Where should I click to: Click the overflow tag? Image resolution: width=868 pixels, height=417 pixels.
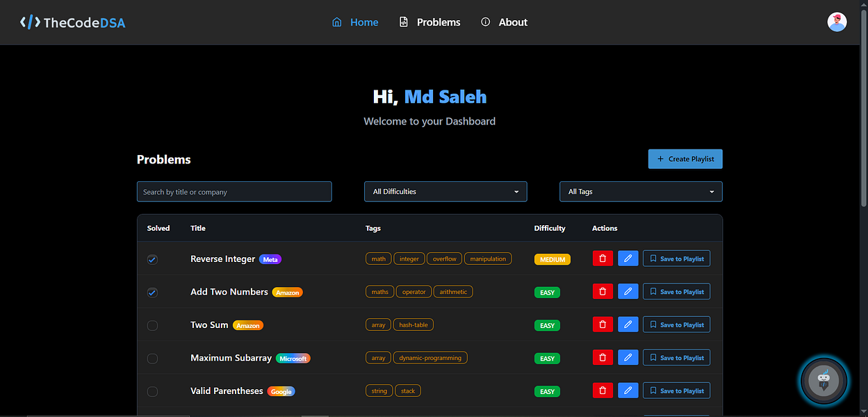pyautogui.click(x=445, y=259)
